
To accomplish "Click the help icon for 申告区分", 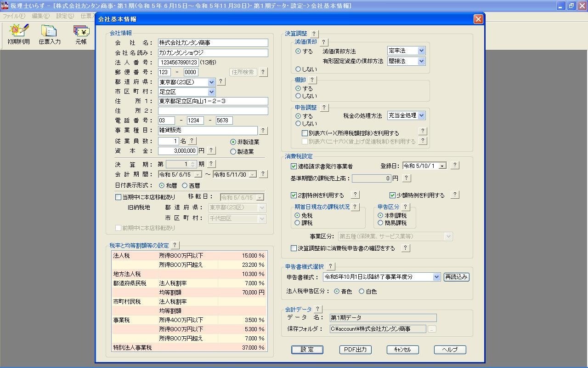I will pyautogui.click(x=406, y=207).
